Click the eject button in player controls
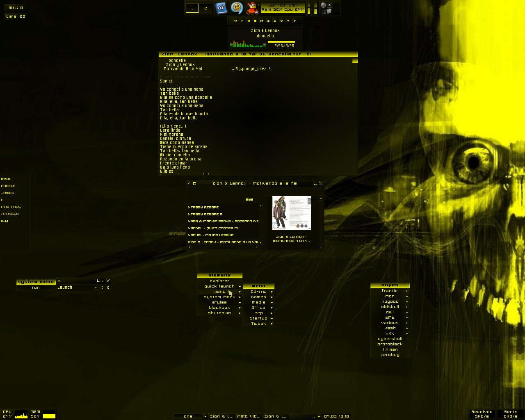The image size is (525, 420). pyautogui.click(x=268, y=21)
